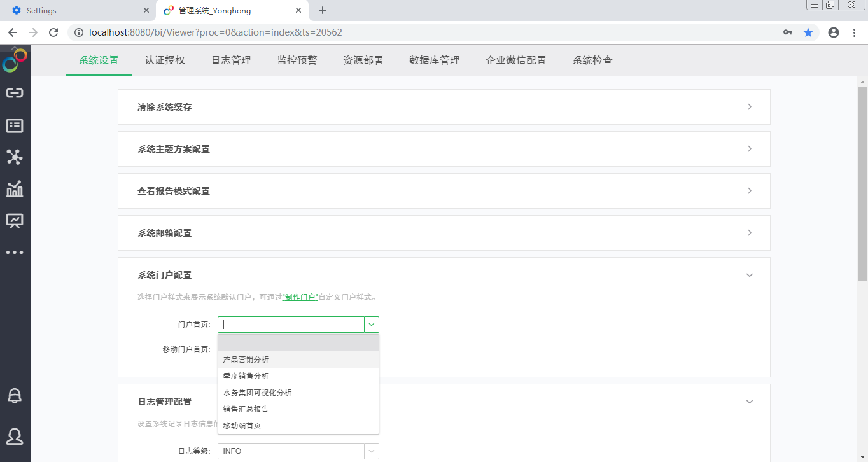This screenshot has width=868, height=462.
Task: Click the browser address bar
Action: [x=382, y=32]
